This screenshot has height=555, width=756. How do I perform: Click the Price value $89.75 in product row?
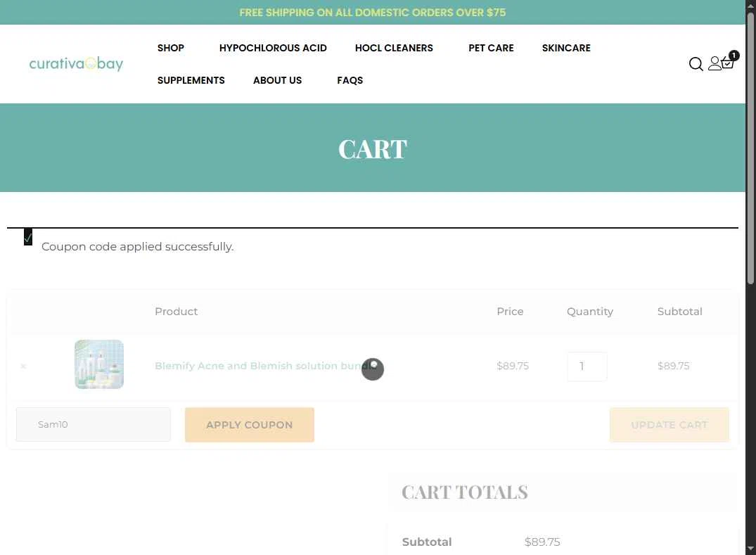513,366
